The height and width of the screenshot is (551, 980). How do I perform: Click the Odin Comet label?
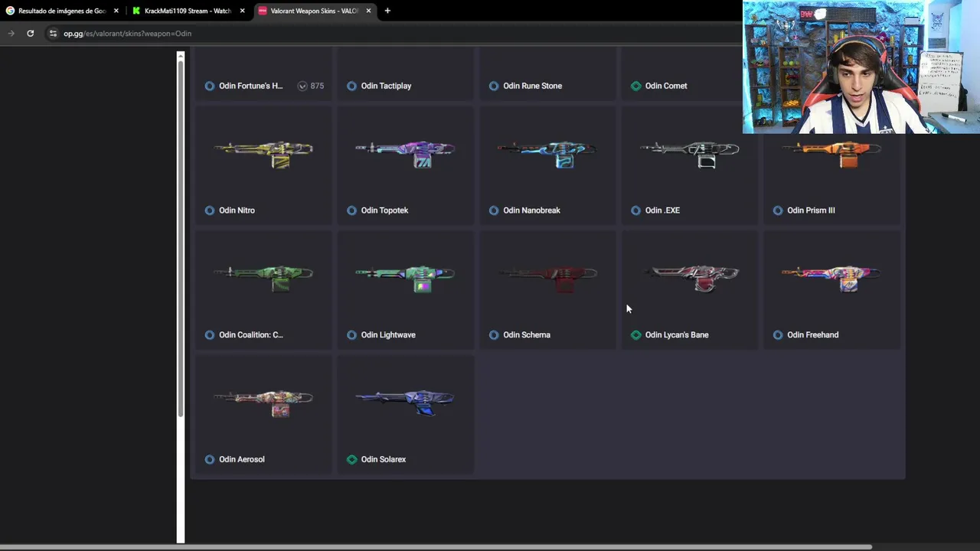666,86
